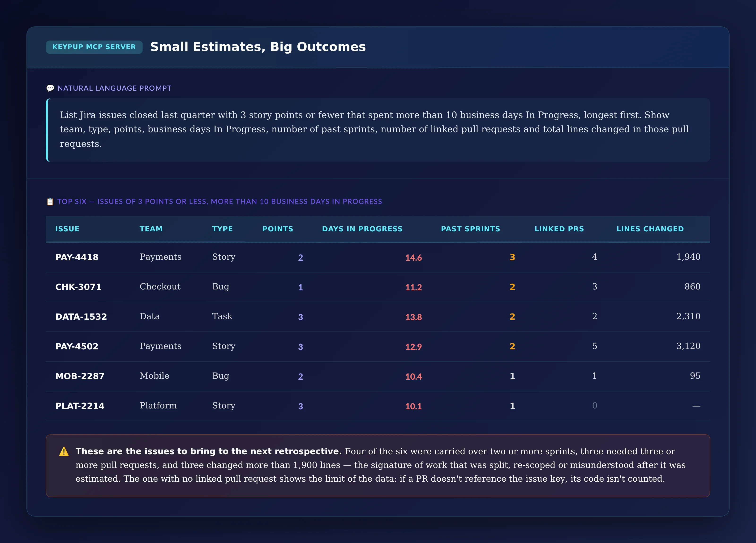Screen dimensions: 756x543
Task: Click the LINKED PRS column header
Action: pos(559,229)
